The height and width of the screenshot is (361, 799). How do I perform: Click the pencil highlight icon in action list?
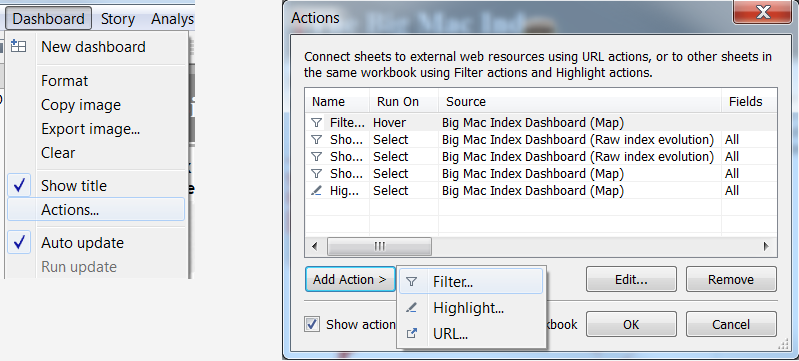tap(316, 191)
